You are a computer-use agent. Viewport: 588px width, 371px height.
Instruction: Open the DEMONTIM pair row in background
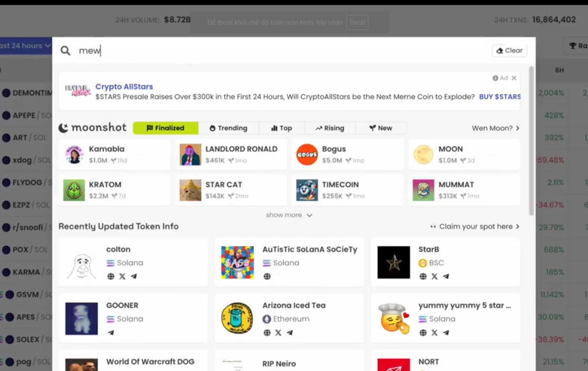27,93
